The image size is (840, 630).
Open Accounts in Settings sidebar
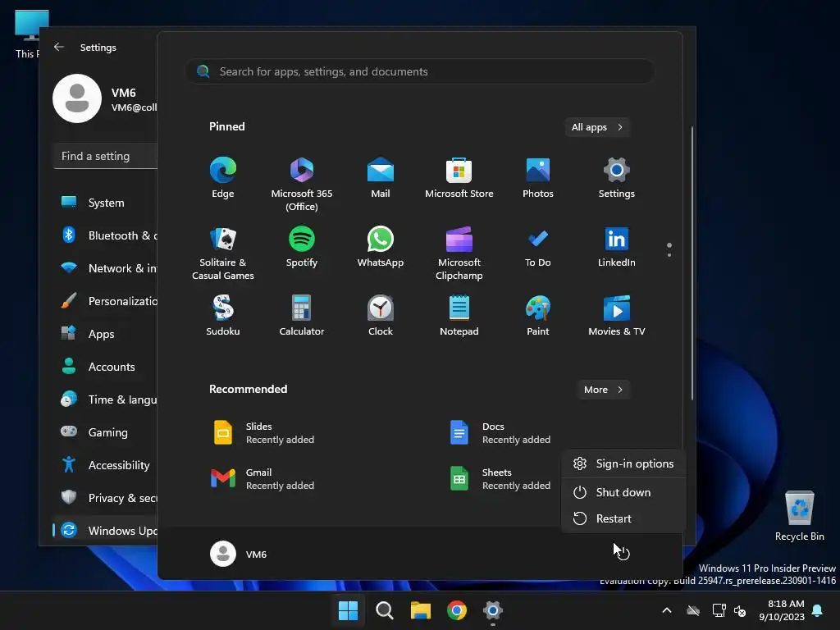click(x=106, y=367)
